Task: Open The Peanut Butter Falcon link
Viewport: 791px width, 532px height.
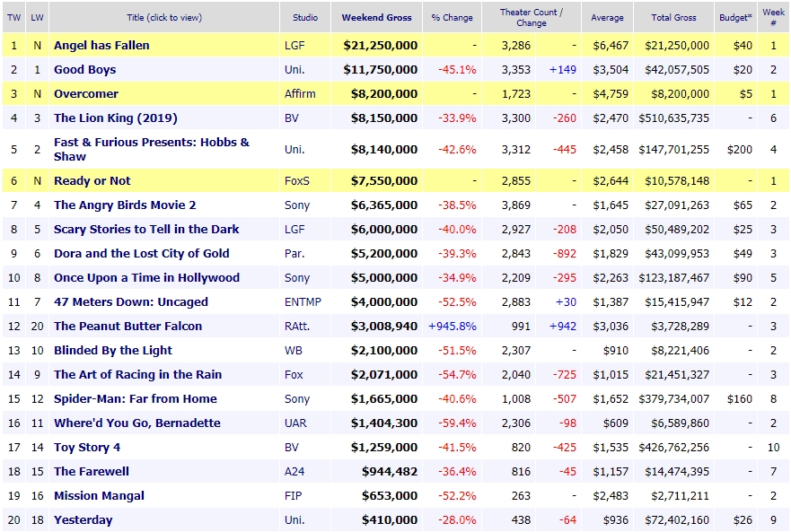Action: pos(127,326)
